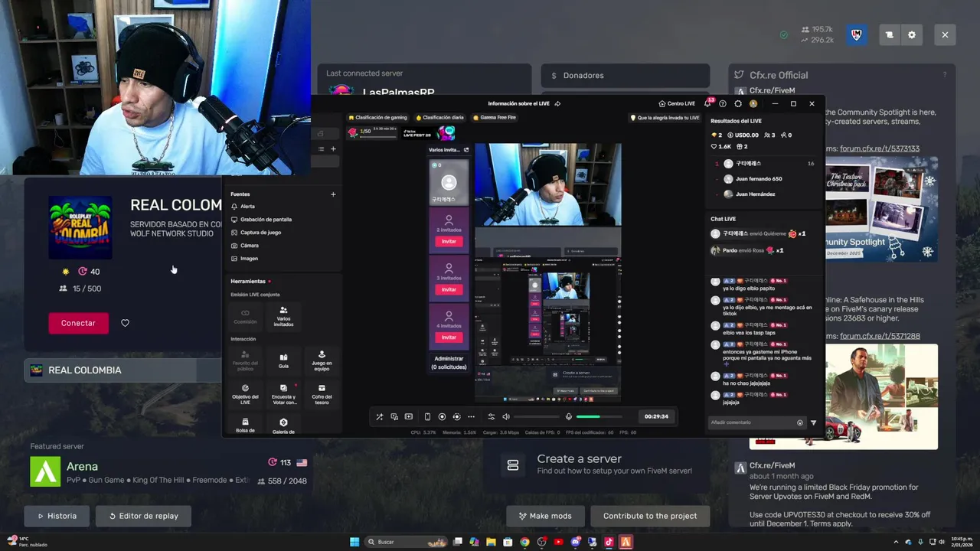Open the Favorito del público tool
The image size is (980, 551).
click(x=245, y=360)
